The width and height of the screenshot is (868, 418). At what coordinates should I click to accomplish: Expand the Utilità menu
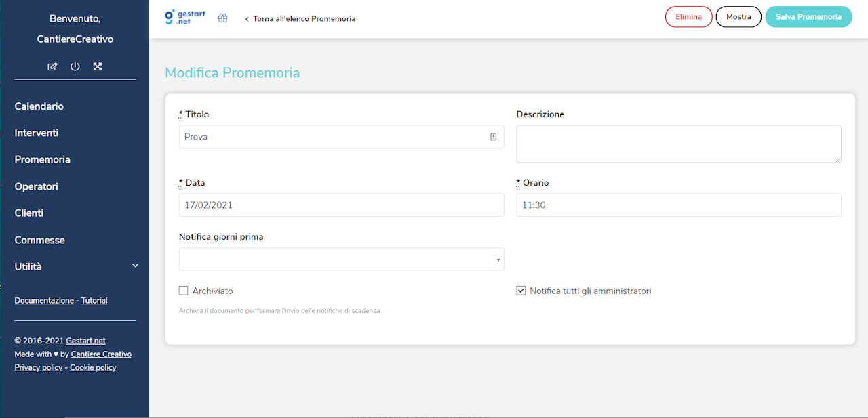tap(29, 266)
